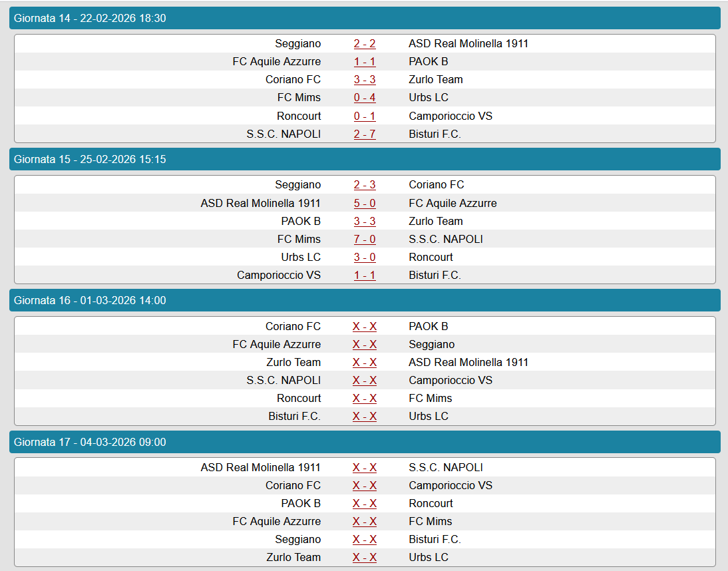Screen dimensions: 728x571
Task: Open the FC Mims vs S.S.C. NAPOLI 7-0 result
Action: click(x=365, y=240)
